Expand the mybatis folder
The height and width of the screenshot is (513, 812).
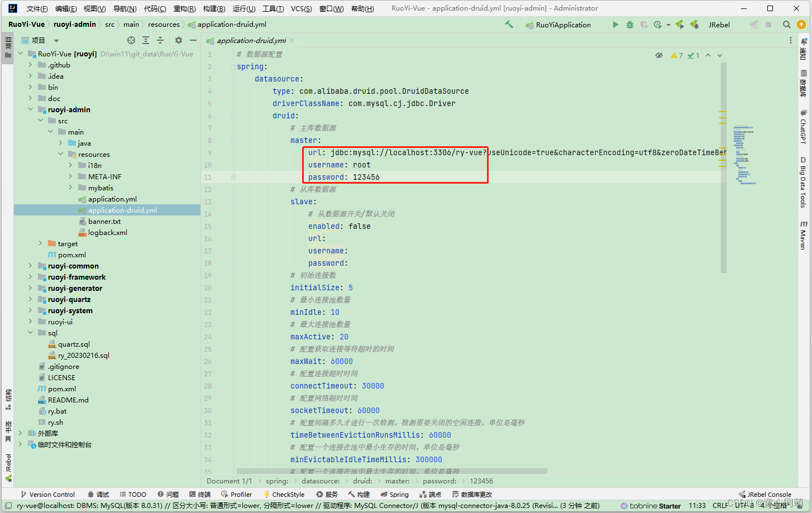71,188
